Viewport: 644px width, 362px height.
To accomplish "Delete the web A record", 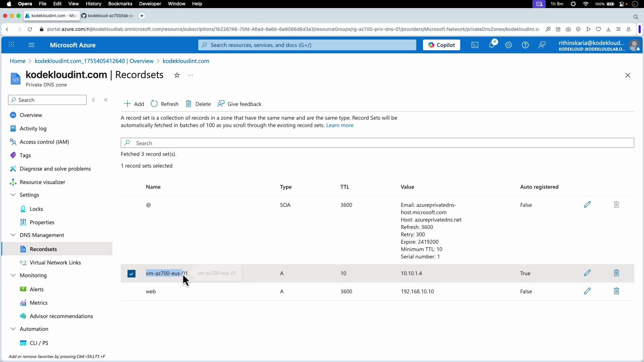I will click(616, 291).
